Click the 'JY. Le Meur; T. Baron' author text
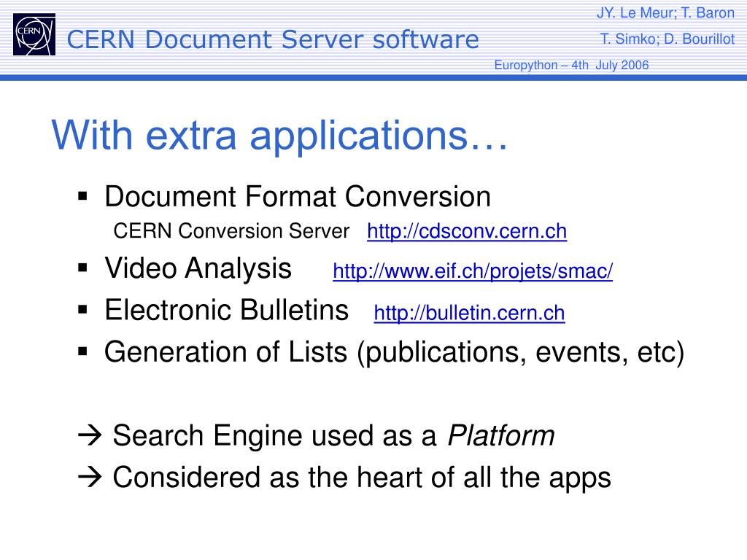Screen dimensions: 747x560 pyautogui.click(x=665, y=13)
